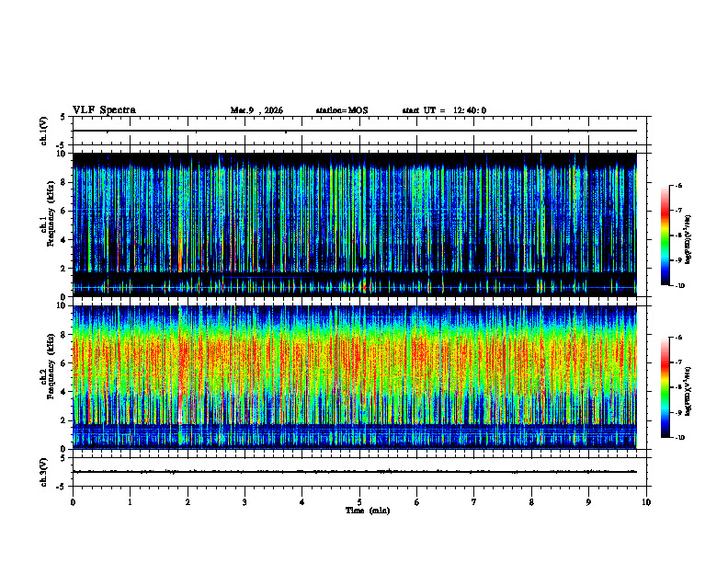Click the time-axis tick label 5
Screen dimensions: 728x563
[x=359, y=502]
